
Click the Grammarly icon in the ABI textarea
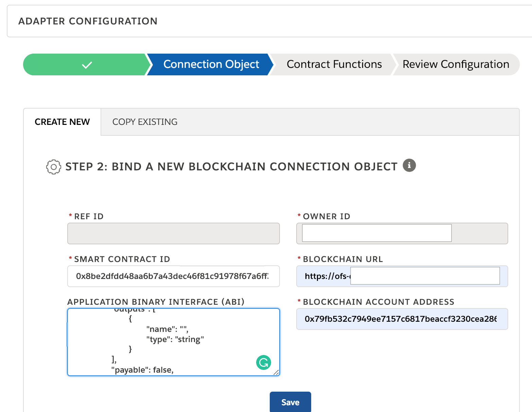point(263,362)
